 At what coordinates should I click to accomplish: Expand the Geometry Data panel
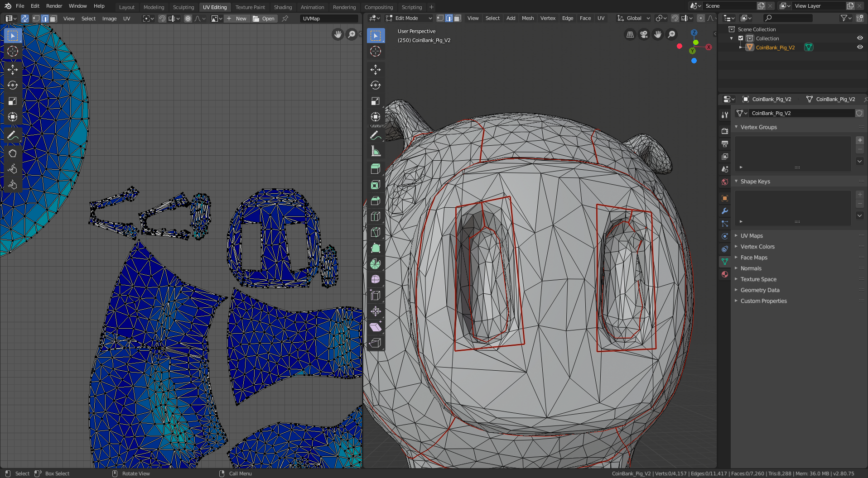pos(760,290)
